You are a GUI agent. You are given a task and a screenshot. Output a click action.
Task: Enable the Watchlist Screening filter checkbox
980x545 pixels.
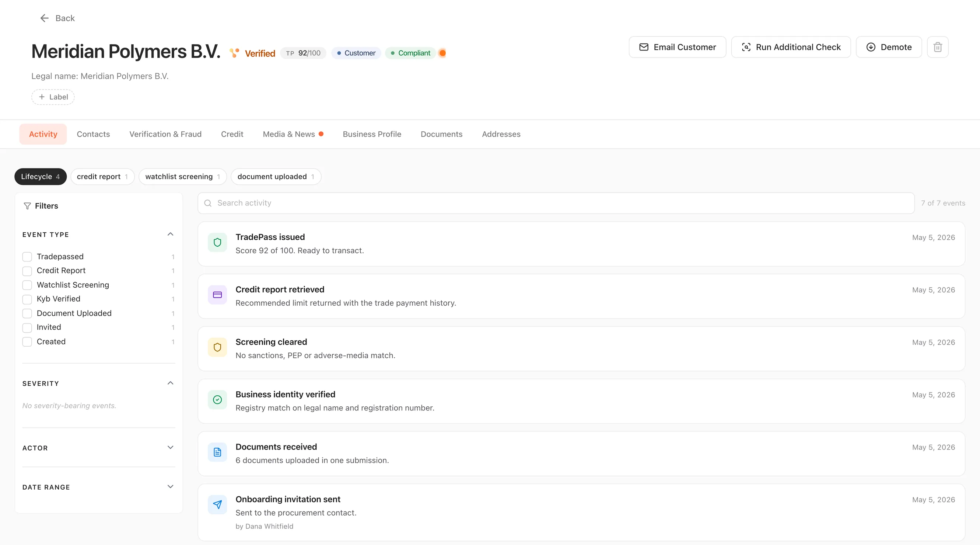[x=27, y=285]
